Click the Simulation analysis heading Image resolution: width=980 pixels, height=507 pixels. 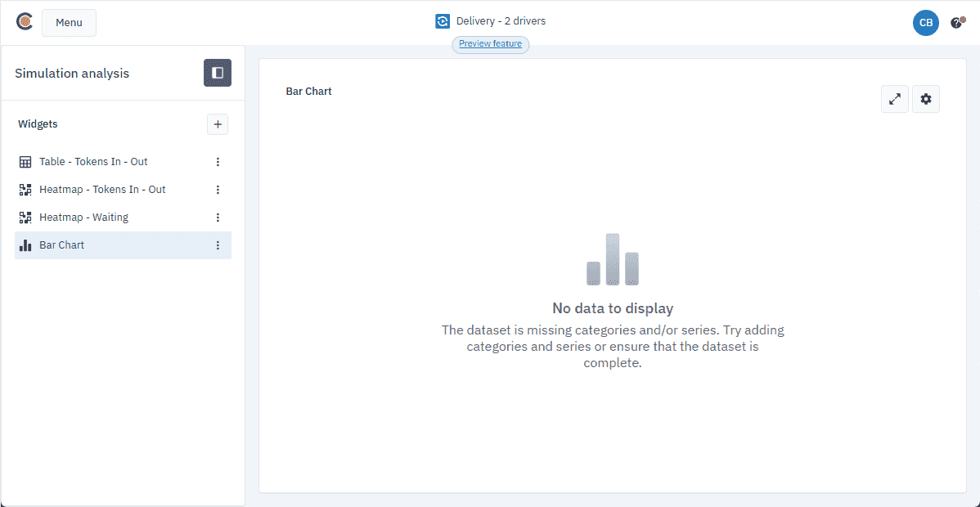coord(72,73)
